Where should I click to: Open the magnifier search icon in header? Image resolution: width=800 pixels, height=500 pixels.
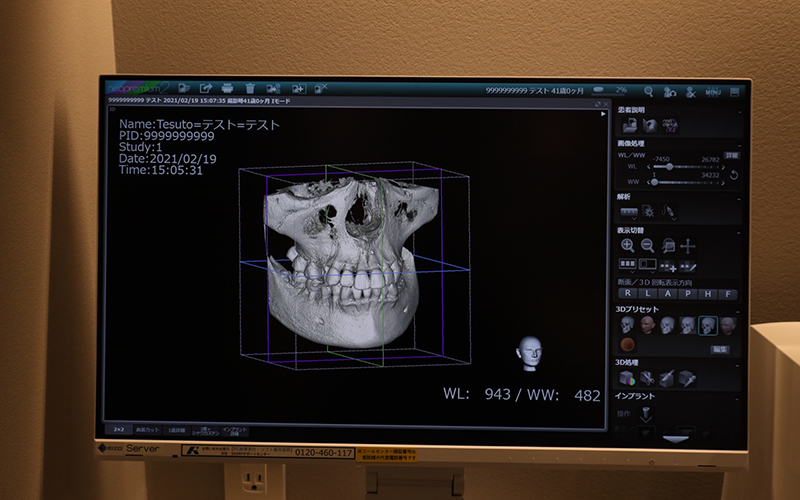tap(648, 91)
